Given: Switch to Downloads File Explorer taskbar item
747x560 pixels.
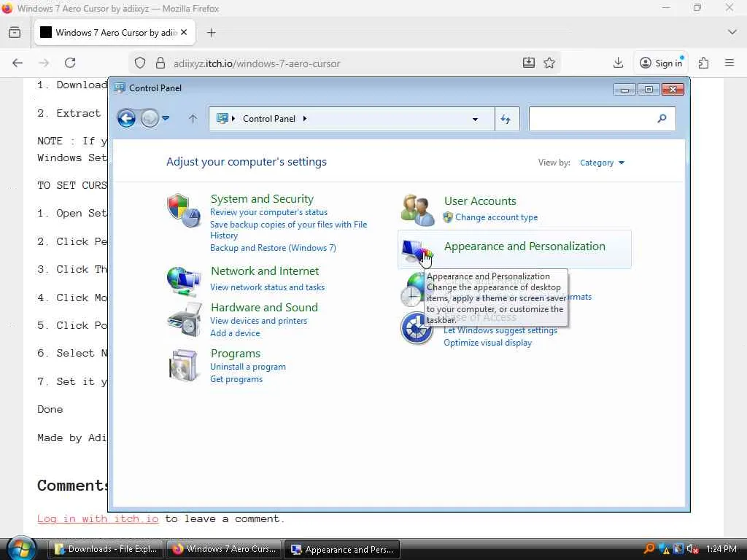Looking at the screenshot, I should 106,549.
